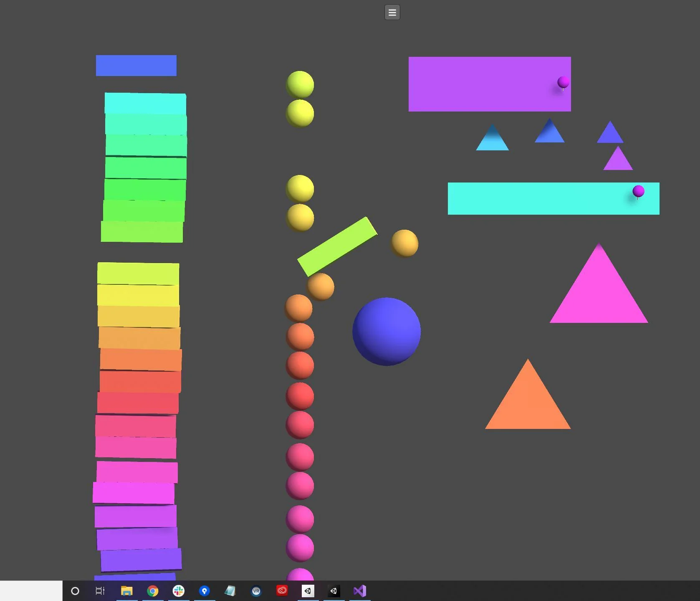This screenshot has width=700, height=601.
Task: Launch Adobe Creative Cloud from the taskbar
Action: (x=282, y=591)
